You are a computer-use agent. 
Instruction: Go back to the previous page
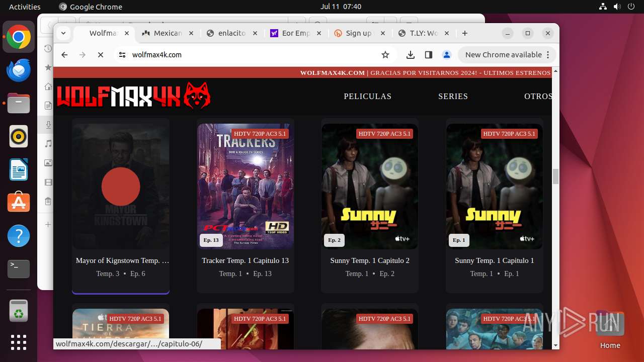tap(64, 55)
